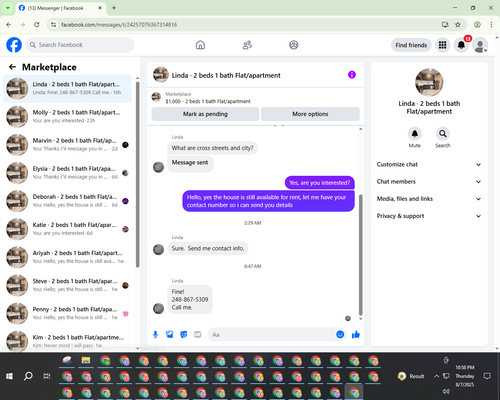The height and width of the screenshot is (400, 500).
Task: Open Windows taskbar search
Action: tap(28, 376)
